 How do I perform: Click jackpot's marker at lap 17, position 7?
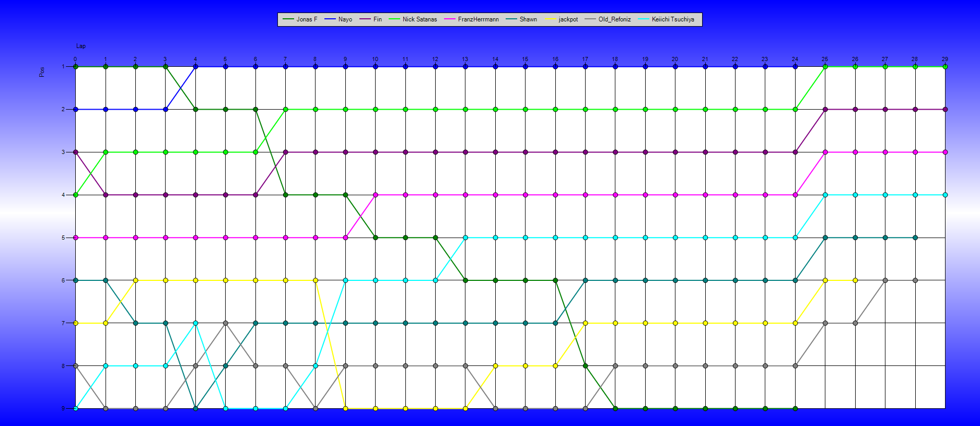585,323
